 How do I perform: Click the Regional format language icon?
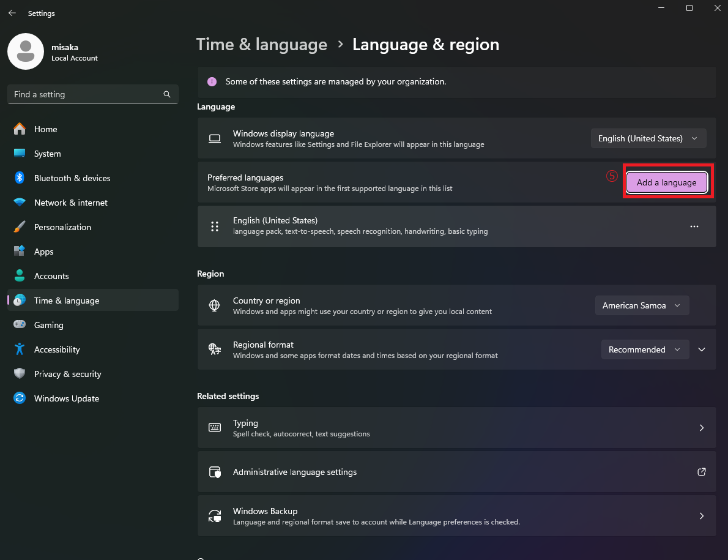215,349
